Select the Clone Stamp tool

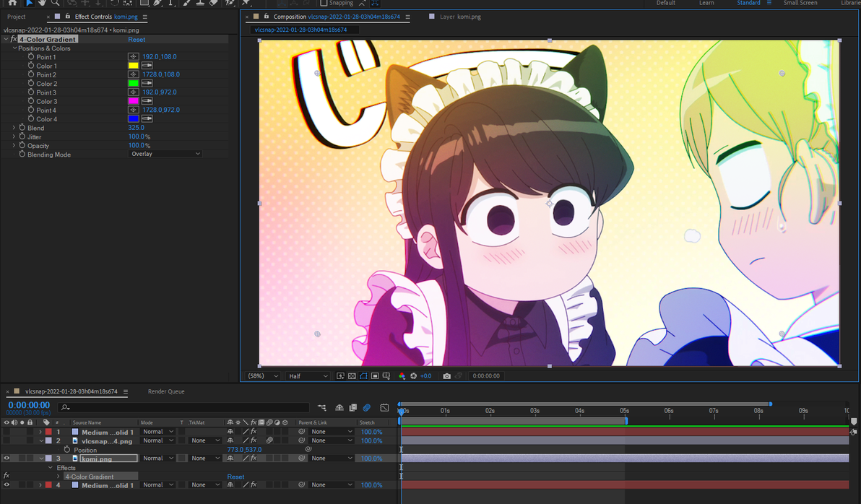[x=200, y=3]
